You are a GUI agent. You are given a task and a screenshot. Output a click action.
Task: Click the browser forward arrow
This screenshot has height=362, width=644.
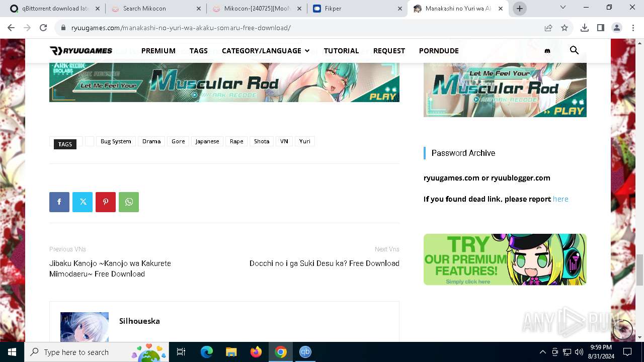click(27, 28)
